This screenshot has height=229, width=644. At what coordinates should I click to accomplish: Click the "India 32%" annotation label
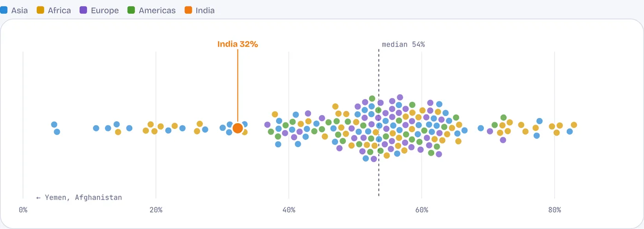238,44
